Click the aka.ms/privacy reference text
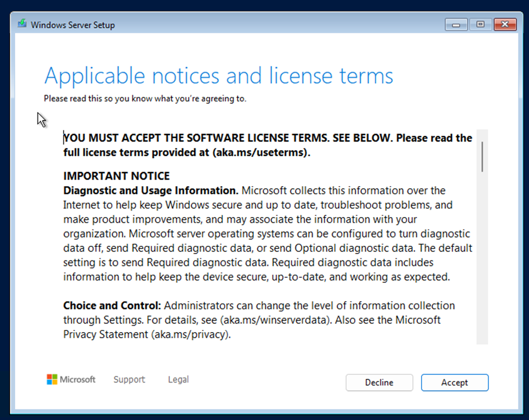529x420 pixels. 190,334
